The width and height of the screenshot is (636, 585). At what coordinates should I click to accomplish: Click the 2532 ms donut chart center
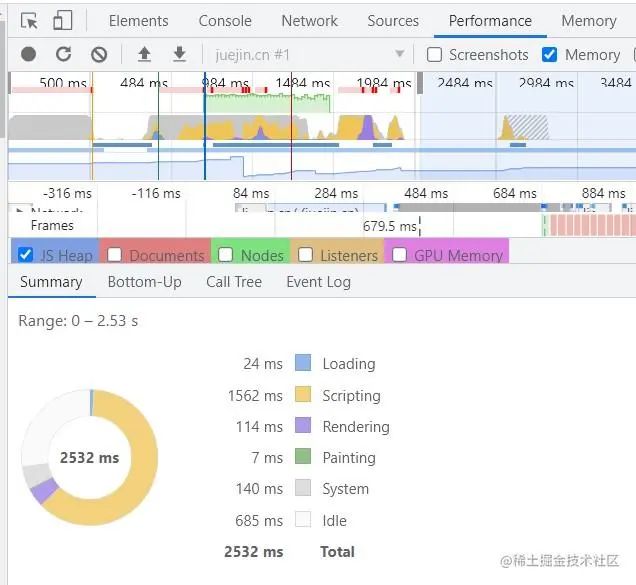pyautogui.click(x=90, y=458)
